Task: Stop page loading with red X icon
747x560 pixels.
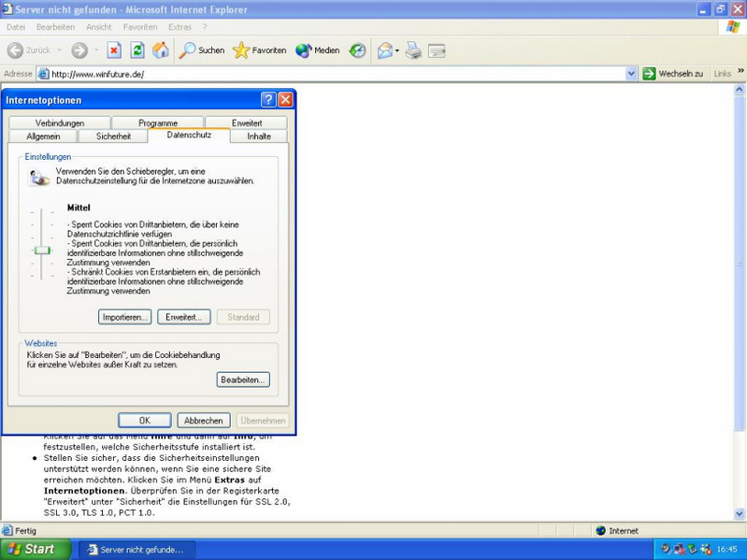Action: click(114, 50)
